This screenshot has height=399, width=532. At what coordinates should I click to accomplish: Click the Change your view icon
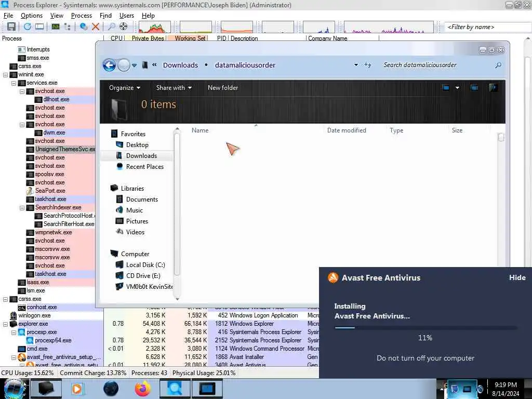446,87
